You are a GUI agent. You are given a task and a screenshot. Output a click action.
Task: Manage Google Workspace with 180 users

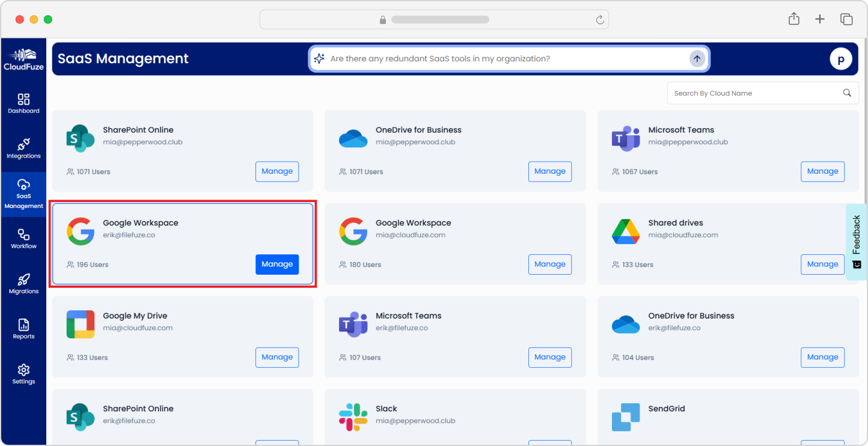pyautogui.click(x=550, y=264)
